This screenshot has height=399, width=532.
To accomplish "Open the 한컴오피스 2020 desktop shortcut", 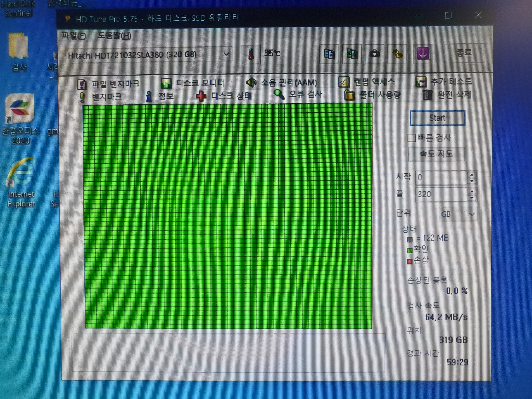I will pyautogui.click(x=20, y=119).
